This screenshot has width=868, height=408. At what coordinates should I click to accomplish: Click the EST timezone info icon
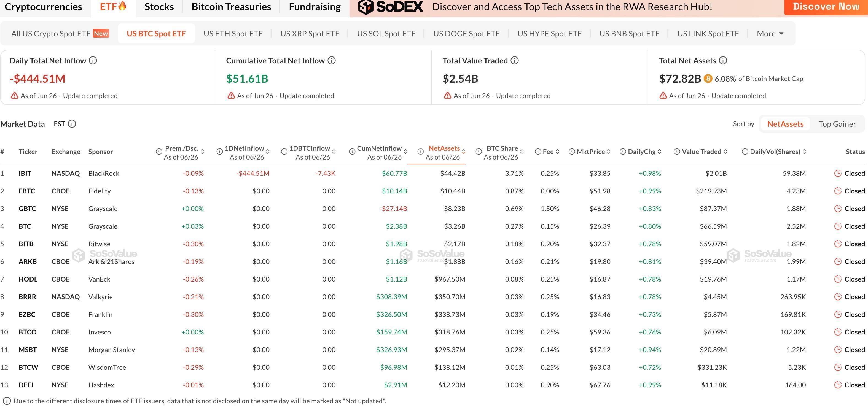tap(72, 124)
